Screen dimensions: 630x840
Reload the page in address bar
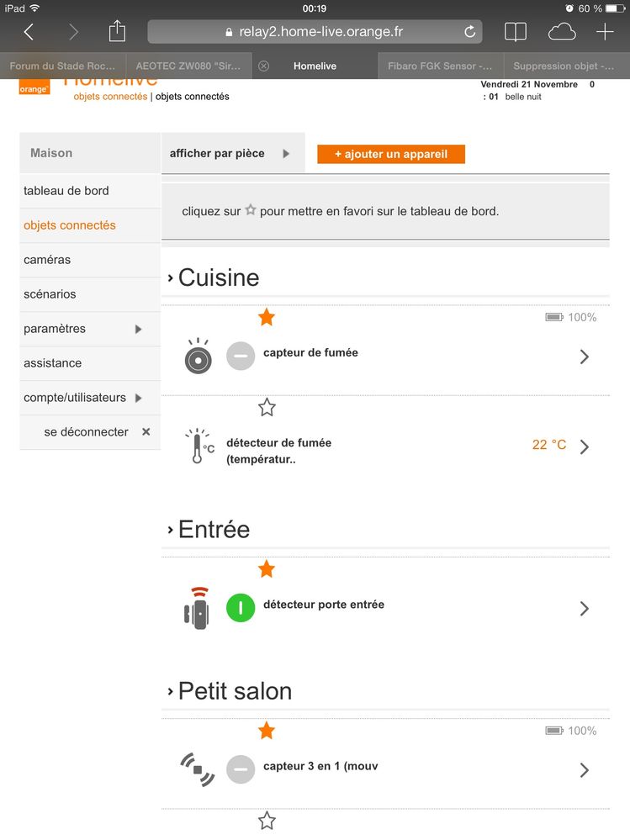[470, 32]
